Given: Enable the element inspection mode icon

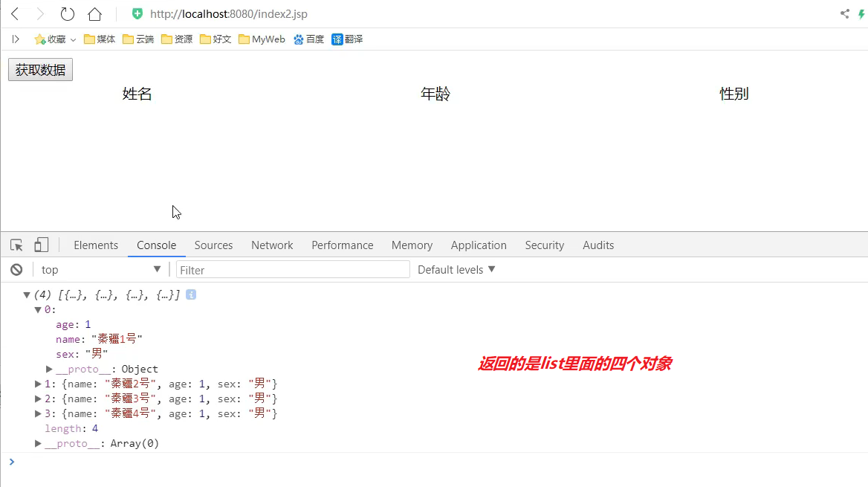Looking at the screenshot, I should [16, 245].
